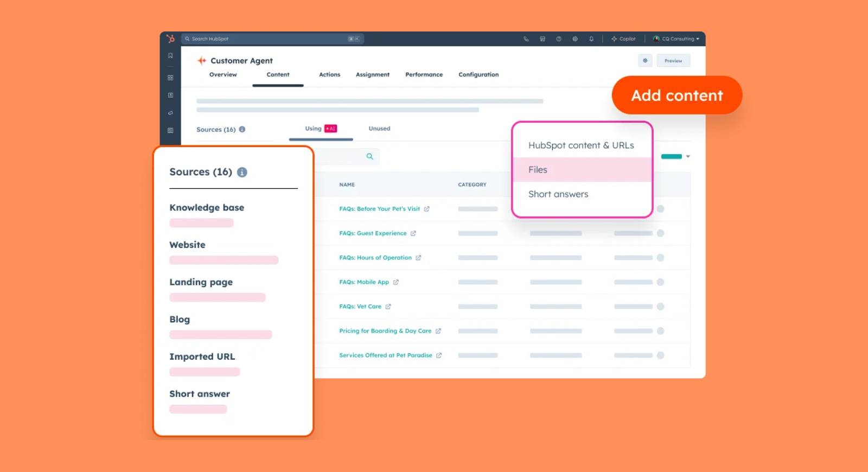Open the FAQs: Vet Care link
Image resolution: width=868 pixels, height=472 pixels.
click(360, 307)
